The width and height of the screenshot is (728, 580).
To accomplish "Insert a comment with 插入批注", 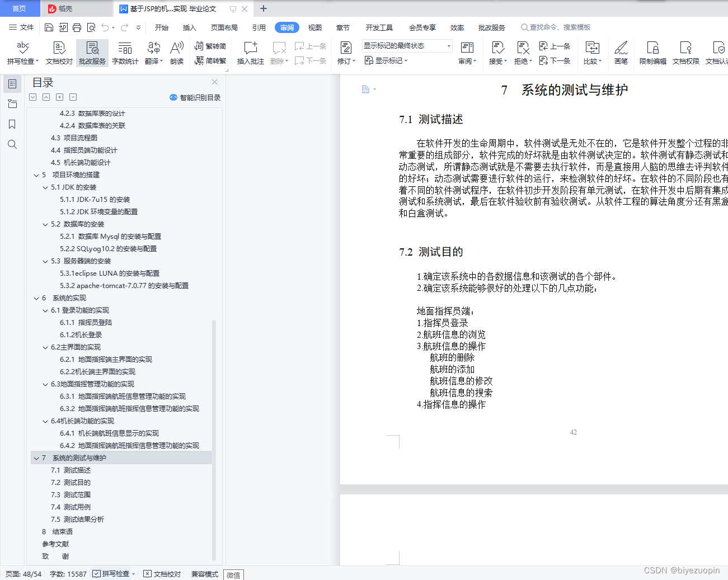I will coord(251,53).
